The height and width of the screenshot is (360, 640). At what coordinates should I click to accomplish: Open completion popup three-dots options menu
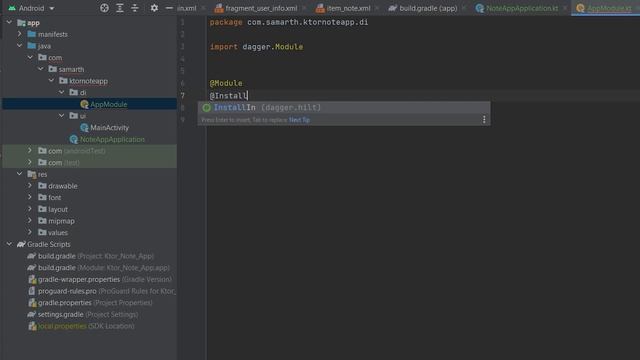[484, 120]
